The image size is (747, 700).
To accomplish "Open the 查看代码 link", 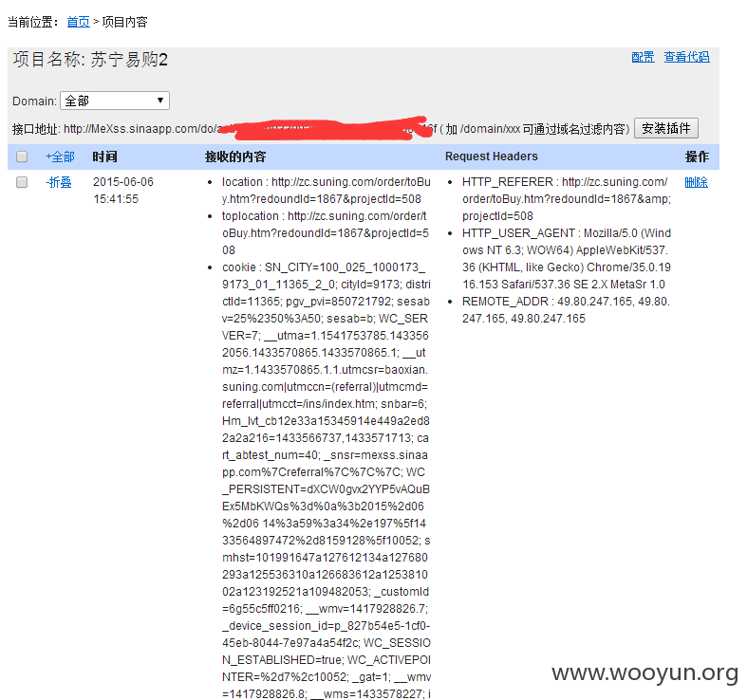I will (686, 57).
